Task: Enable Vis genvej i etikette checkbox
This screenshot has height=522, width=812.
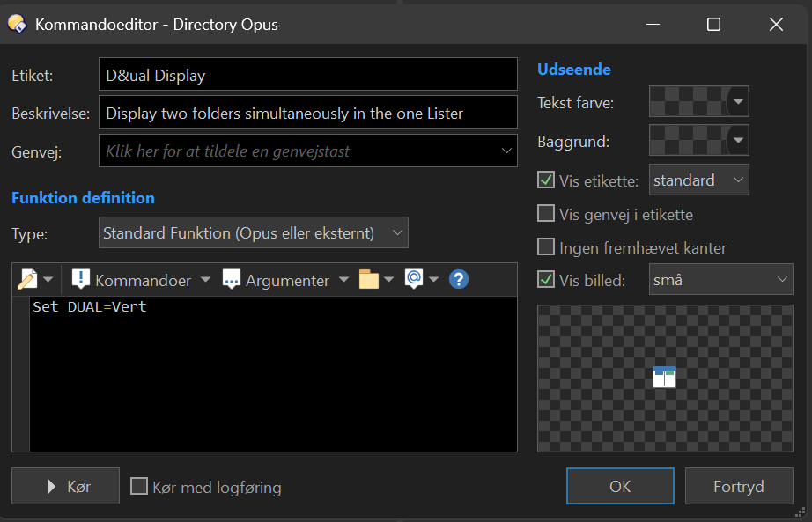Action: point(546,214)
